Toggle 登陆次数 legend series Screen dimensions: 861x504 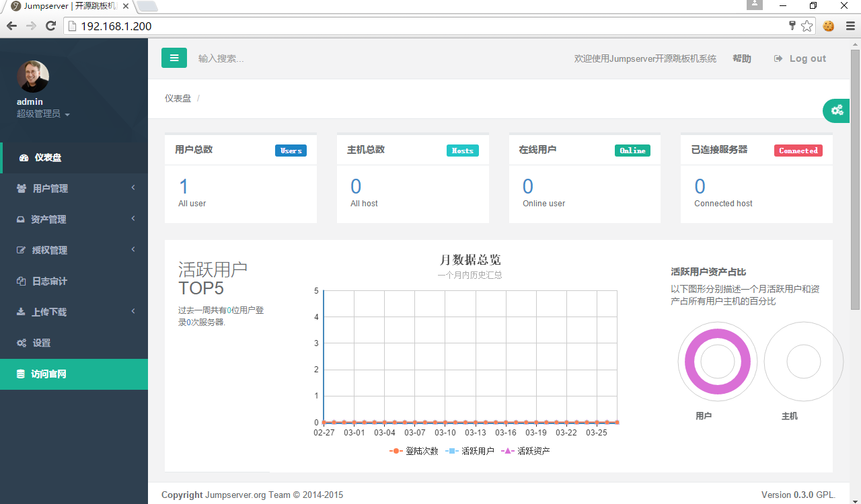(x=414, y=451)
